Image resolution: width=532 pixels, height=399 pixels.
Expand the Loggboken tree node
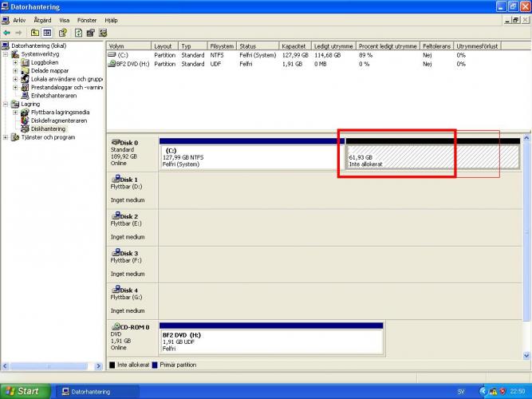coord(15,62)
